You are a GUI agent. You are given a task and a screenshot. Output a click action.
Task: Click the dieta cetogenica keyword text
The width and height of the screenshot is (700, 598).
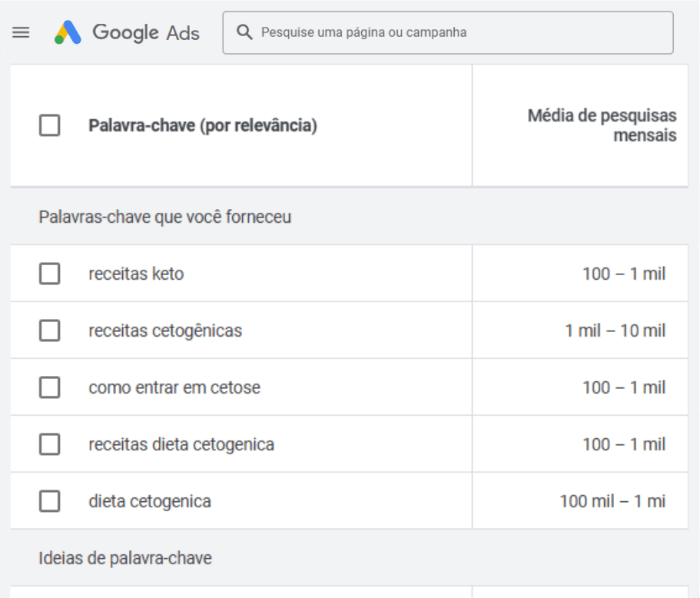point(150,501)
